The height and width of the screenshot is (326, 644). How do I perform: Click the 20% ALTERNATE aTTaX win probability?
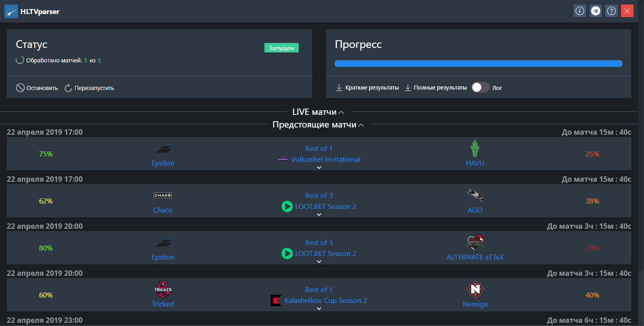coord(592,248)
